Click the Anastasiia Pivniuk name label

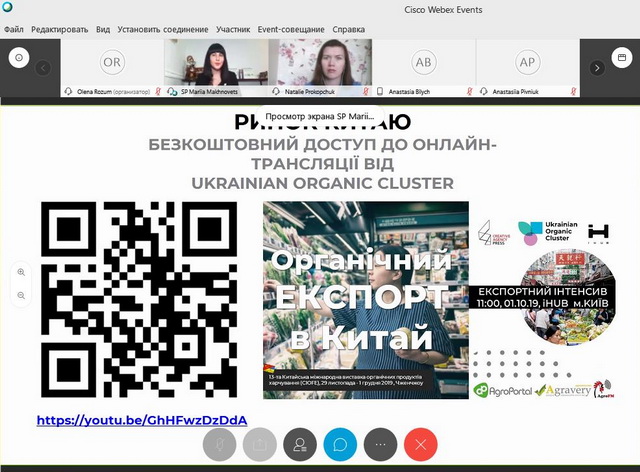516,92
